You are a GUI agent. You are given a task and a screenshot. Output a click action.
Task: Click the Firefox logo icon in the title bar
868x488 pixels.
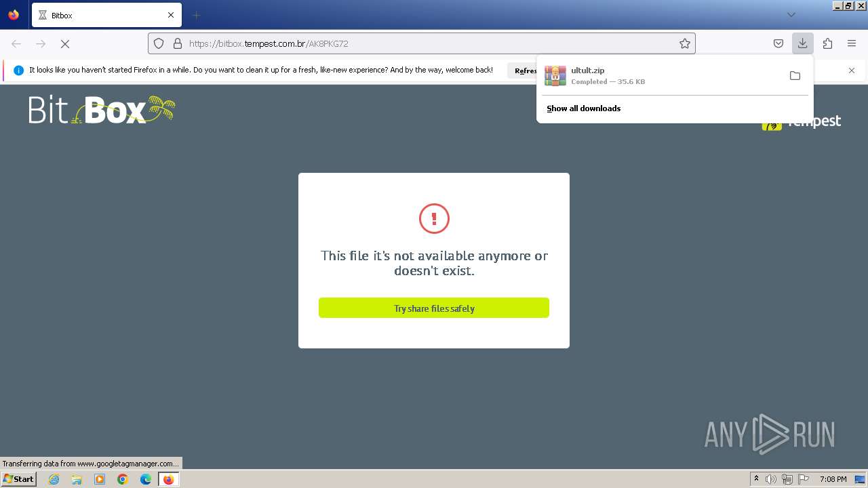coord(14,15)
